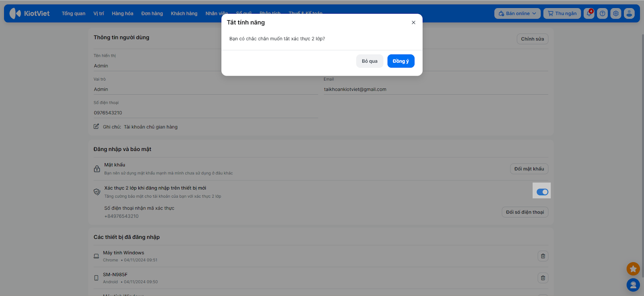Click the Android 04/11/2024 09:50 login detail
Viewport: 644px width, 296px height.
[x=130, y=282]
